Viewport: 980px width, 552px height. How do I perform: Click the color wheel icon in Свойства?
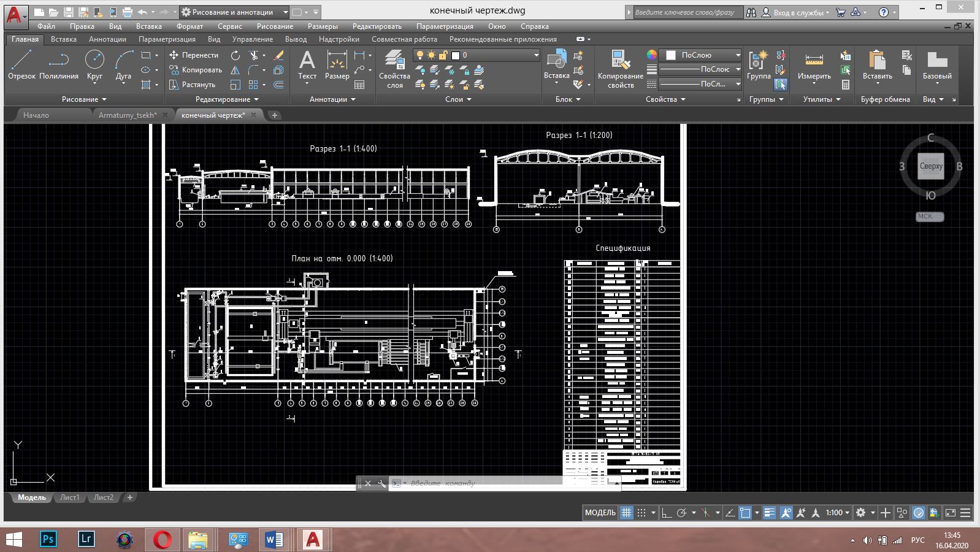[x=651, y=55]
